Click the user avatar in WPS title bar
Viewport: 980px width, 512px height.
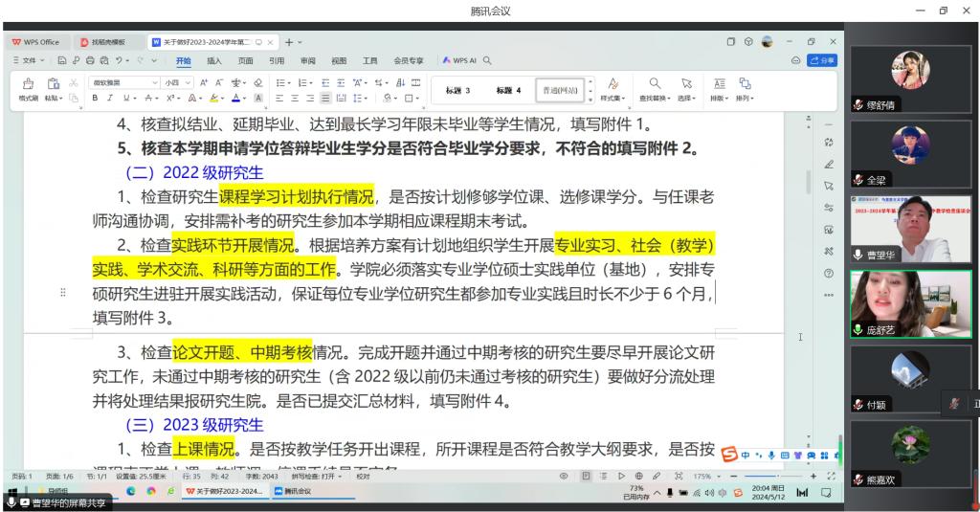click(767, 42)
